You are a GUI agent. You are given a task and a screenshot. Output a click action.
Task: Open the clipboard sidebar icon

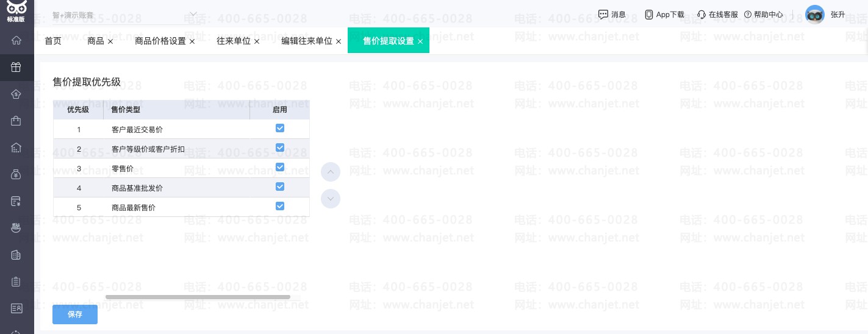pos(16,282)
